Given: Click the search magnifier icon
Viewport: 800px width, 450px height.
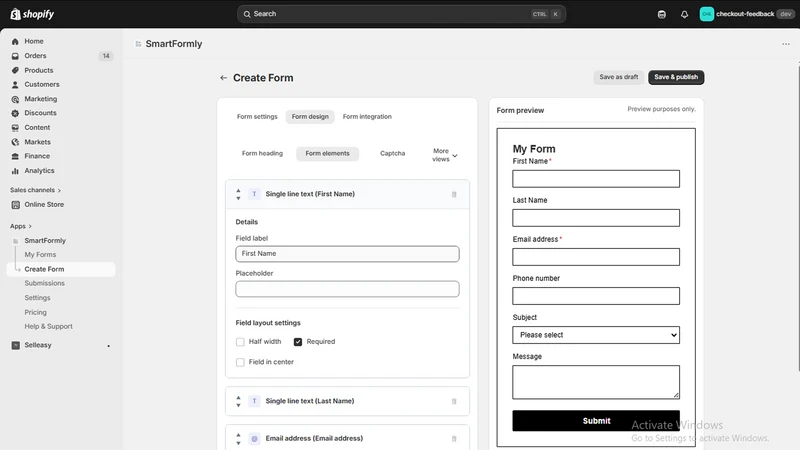Looking at the screenshot, I should pyautogui.click(x=247, y=14).
